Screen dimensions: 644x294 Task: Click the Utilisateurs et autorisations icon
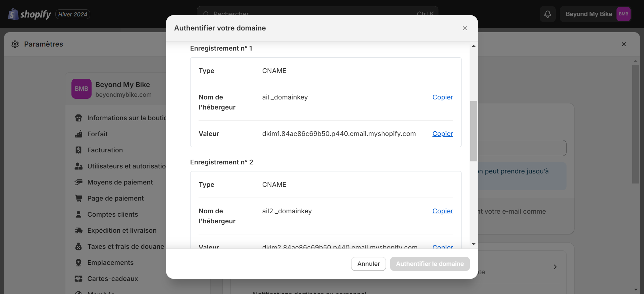78,166
